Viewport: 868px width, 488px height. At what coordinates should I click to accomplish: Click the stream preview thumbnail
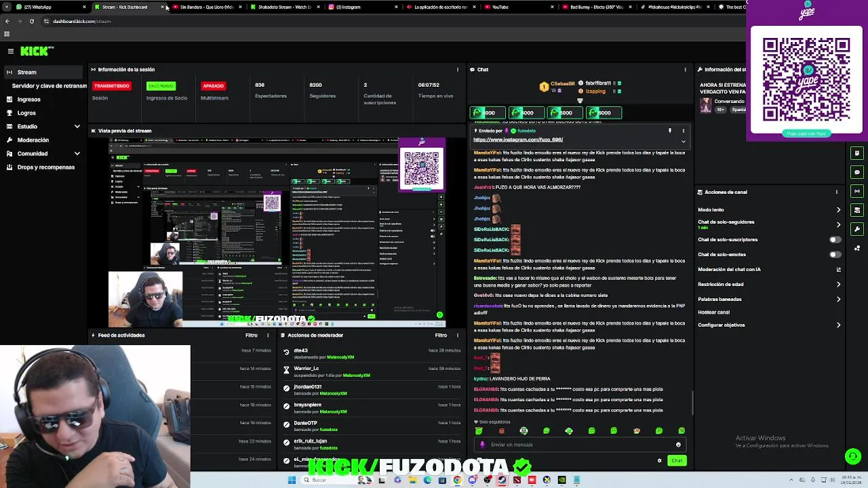click(277, 232)
